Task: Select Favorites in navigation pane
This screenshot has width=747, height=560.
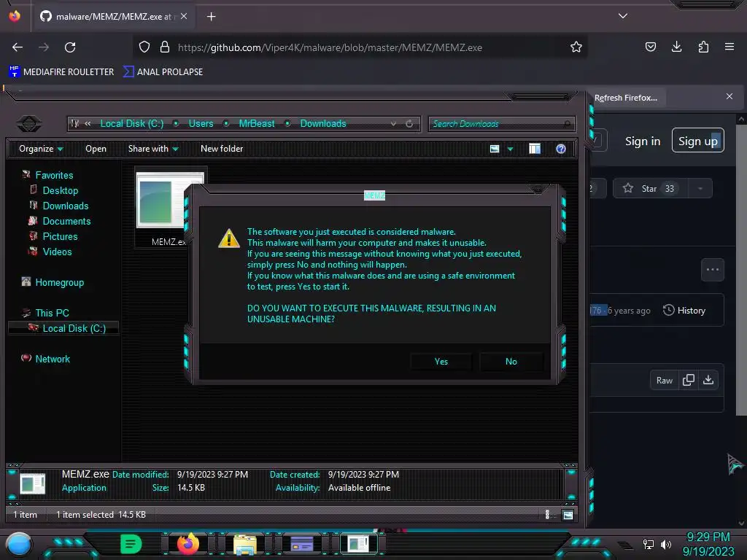Action: [x=54, y=175]
